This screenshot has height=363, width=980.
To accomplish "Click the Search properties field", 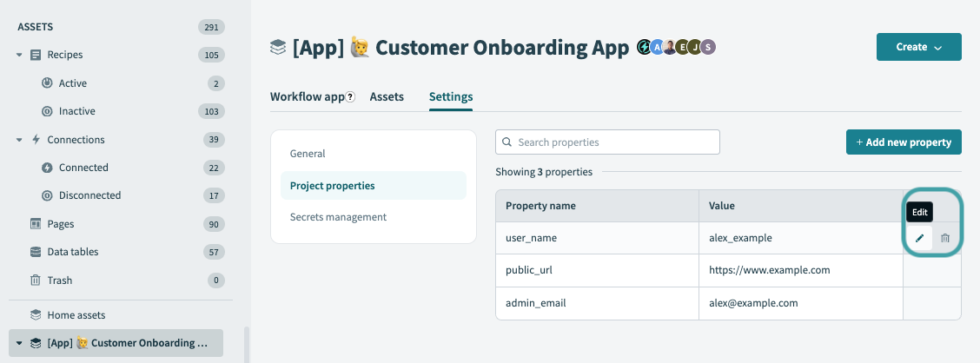I will [607, 142].
